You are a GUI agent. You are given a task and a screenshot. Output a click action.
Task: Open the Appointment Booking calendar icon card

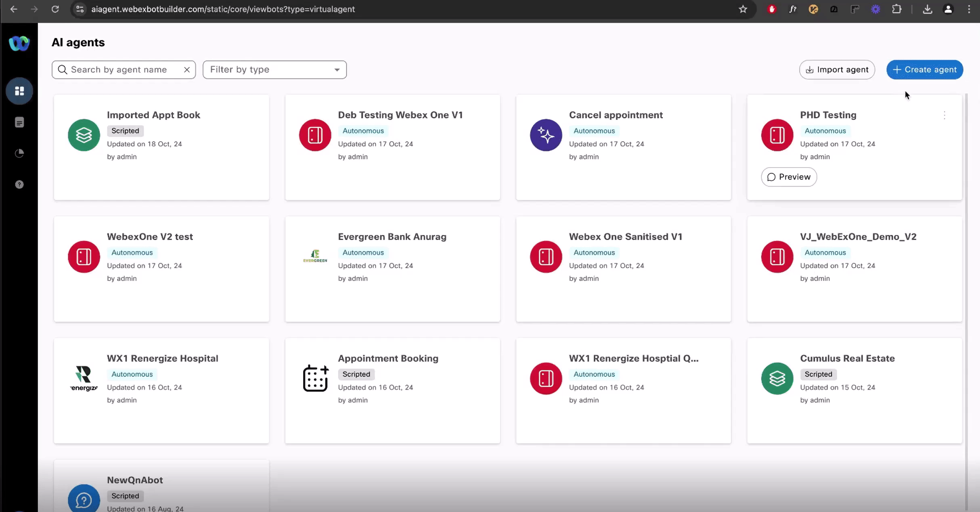click(315, 378)
